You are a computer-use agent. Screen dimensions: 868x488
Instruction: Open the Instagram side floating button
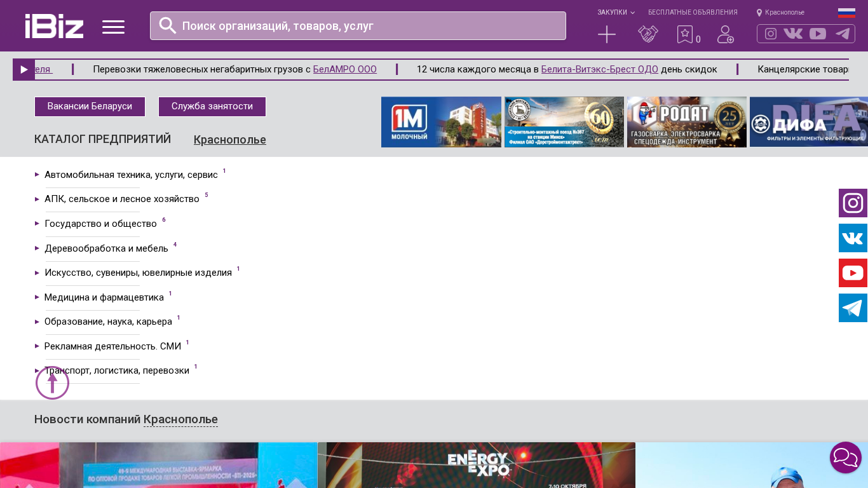tap(853, 203)
